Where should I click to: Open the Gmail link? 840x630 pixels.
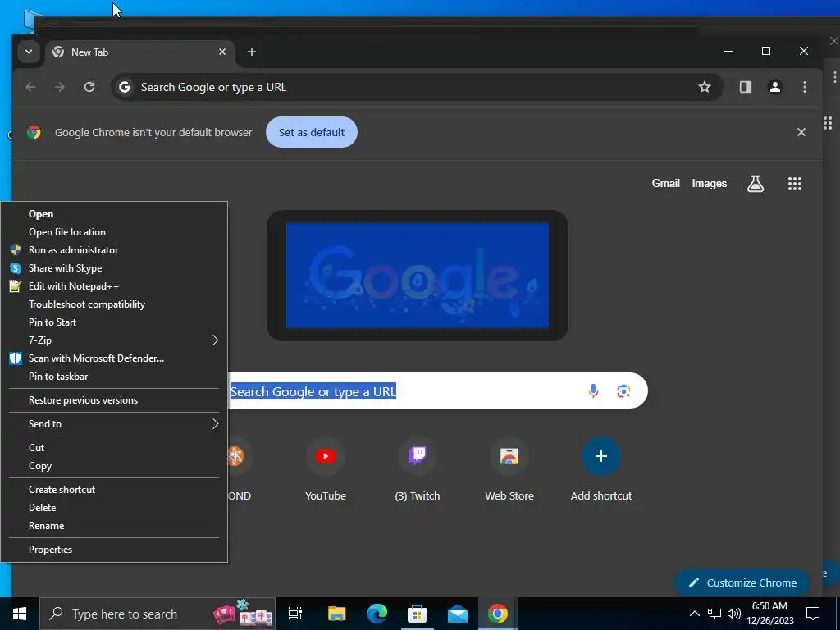coord(665,183)
